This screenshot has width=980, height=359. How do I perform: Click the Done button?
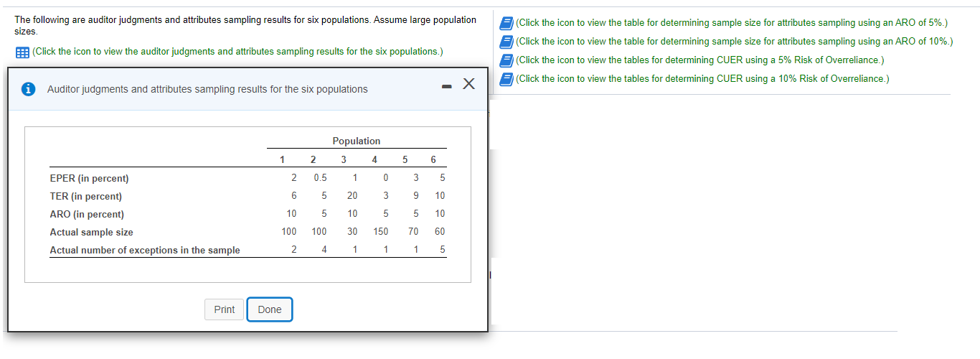click(270, 309)
